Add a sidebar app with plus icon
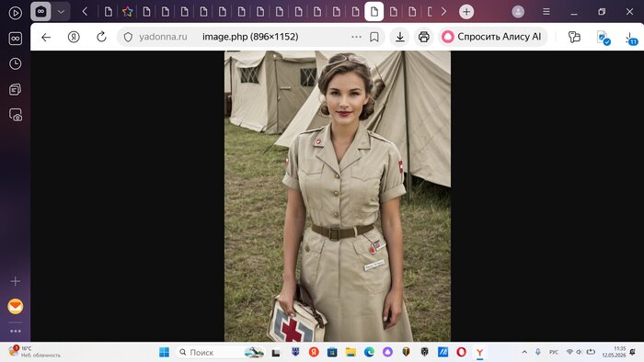 coord(16,281)
